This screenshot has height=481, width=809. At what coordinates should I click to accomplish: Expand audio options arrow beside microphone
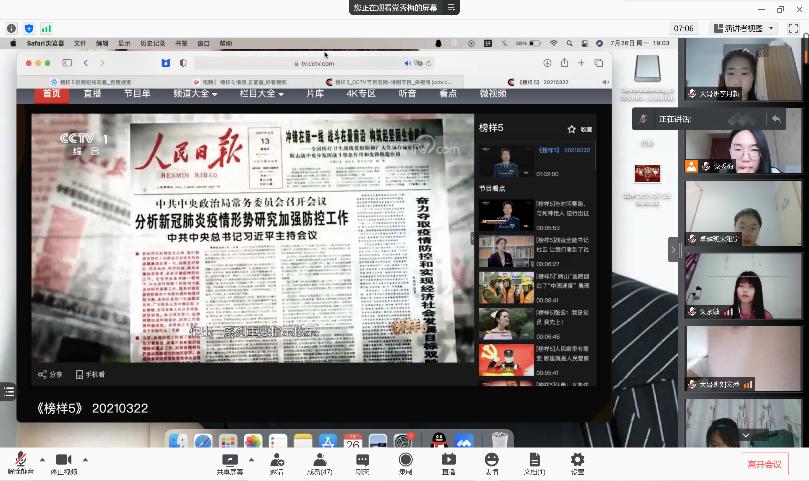click(42, 459)
